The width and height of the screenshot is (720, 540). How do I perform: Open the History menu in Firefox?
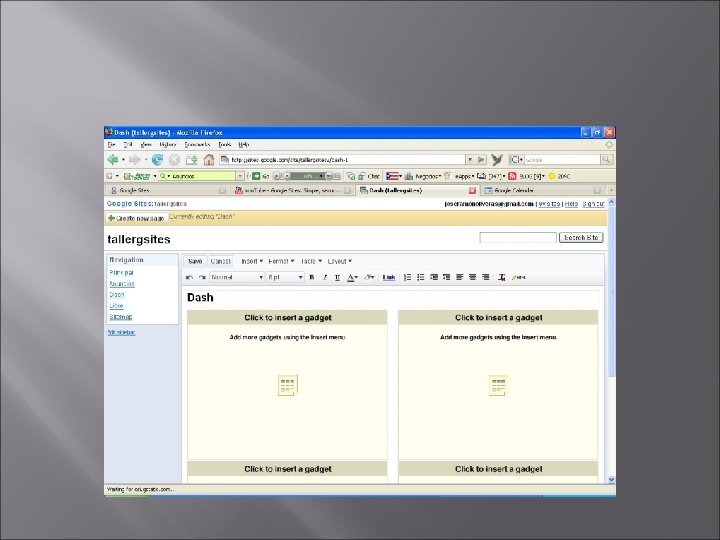pyautogui.click(x=168, y=145)
